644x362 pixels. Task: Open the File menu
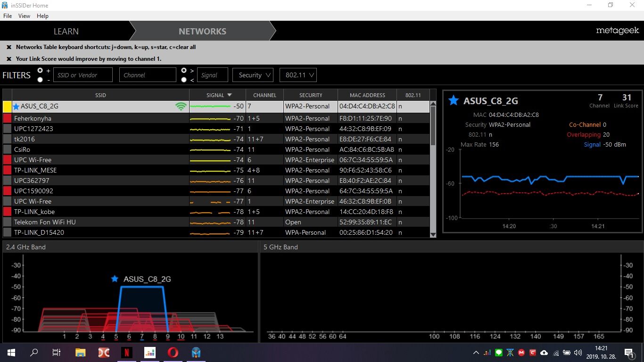(x=8, y=16)
